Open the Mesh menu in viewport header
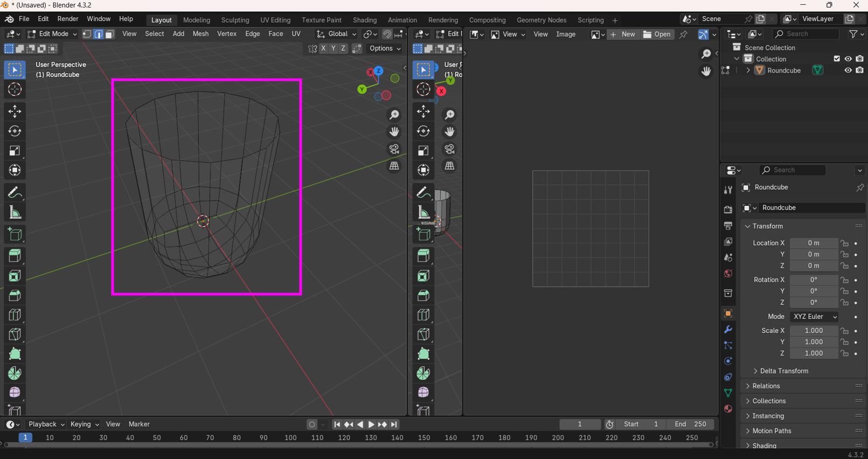The width and height of the screenshot is (868, 459). tap(200, 34)
